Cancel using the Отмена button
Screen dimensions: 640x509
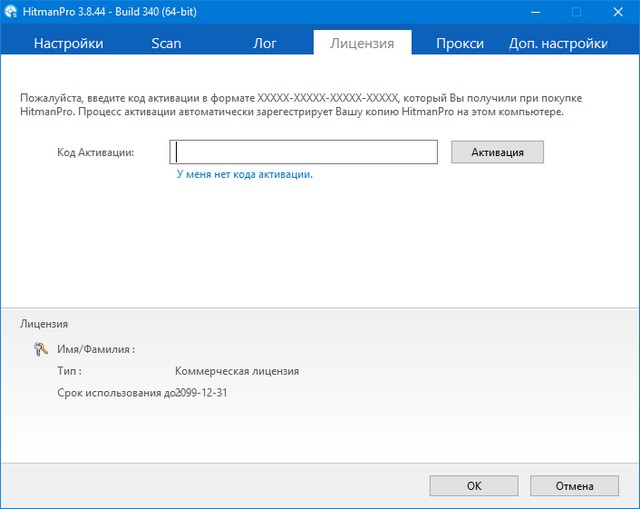[x=575, y=485]
